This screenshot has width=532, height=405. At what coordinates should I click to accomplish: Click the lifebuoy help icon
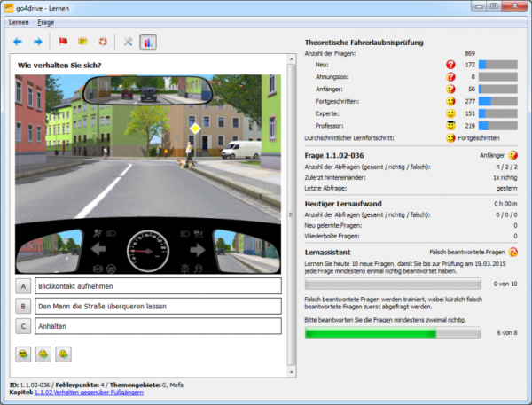(x=102, y=41)
